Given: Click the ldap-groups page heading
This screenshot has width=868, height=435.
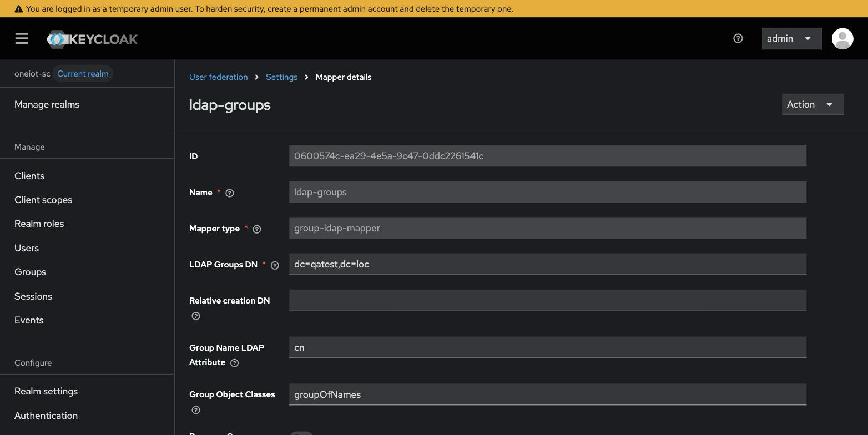Looking at the screenshot, I should click(x=230, y=105).
